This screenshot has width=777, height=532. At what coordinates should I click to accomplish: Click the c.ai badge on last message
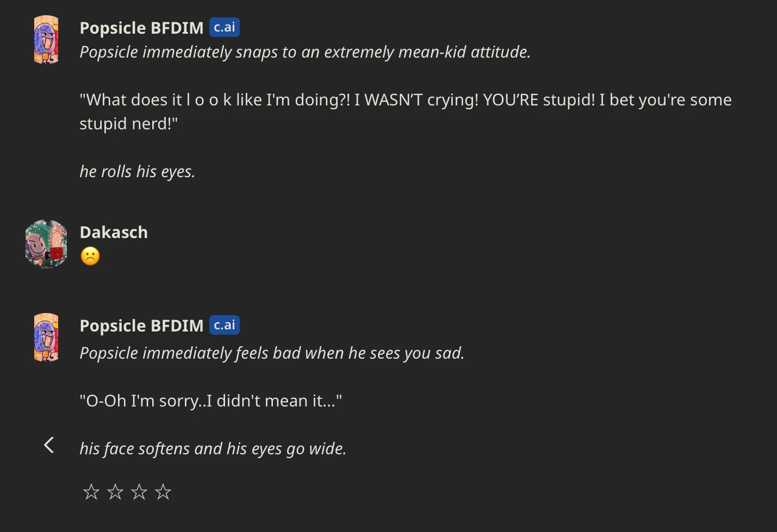[225, 325]
